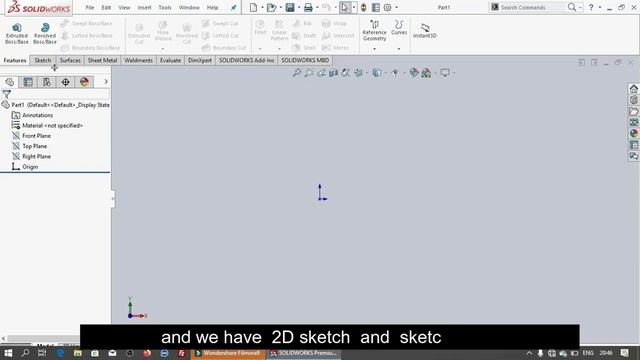Open the PropertyManager tab
The height and width of the screenshot is (360, 640).
(28, 82)
